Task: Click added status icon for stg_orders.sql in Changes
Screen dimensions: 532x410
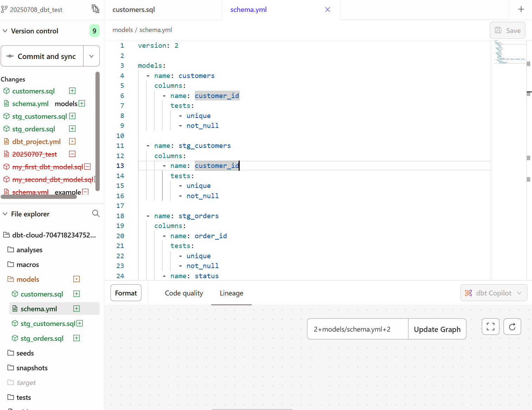Action: (72, 129)
